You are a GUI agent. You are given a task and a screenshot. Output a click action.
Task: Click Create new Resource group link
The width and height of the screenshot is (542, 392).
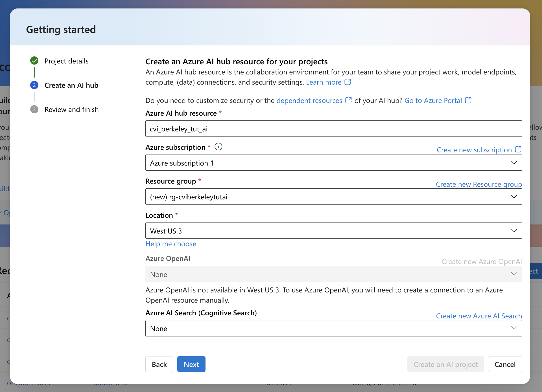(479, 184)
